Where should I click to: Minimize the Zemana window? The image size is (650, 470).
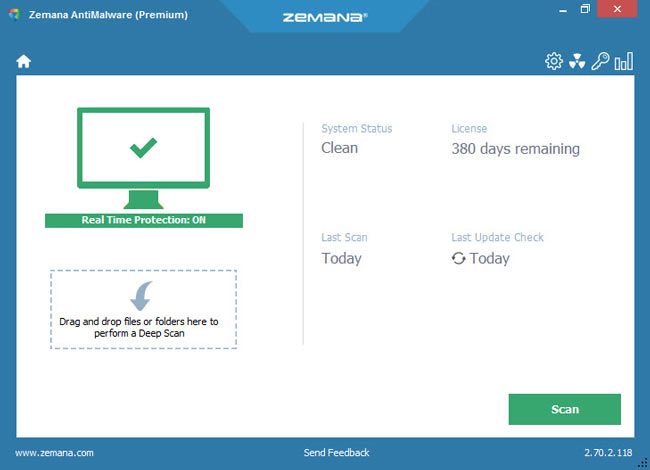(563, 9)
